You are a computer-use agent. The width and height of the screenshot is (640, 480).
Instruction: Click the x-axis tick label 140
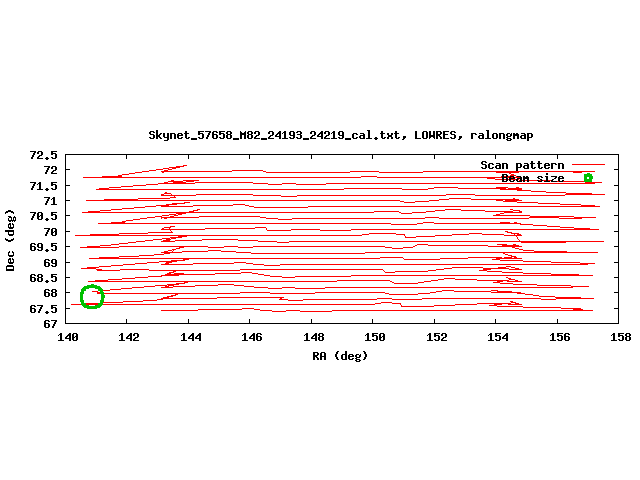coord(68,337)
